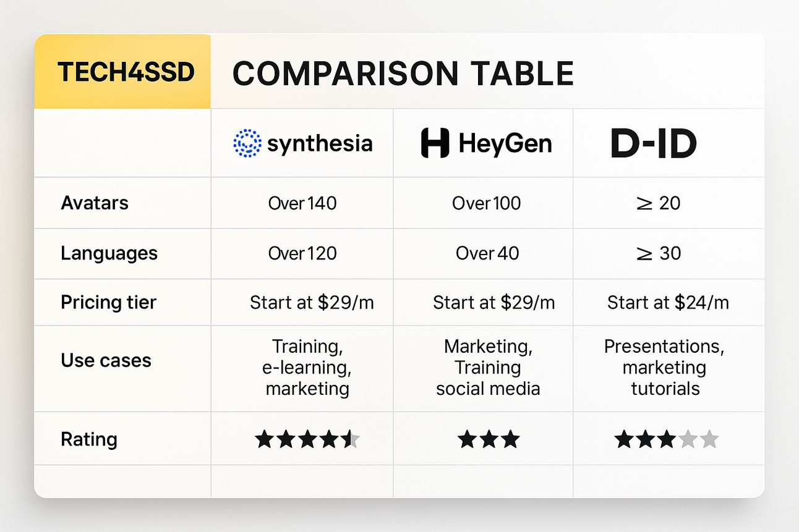Click the Languages row label
Screen dimensions: 799x532
coord(109,253)
